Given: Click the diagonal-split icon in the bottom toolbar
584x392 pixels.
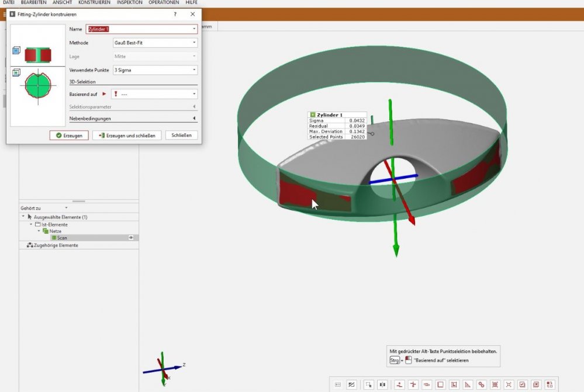Looking at the screenshot, I should click(351, 384).
